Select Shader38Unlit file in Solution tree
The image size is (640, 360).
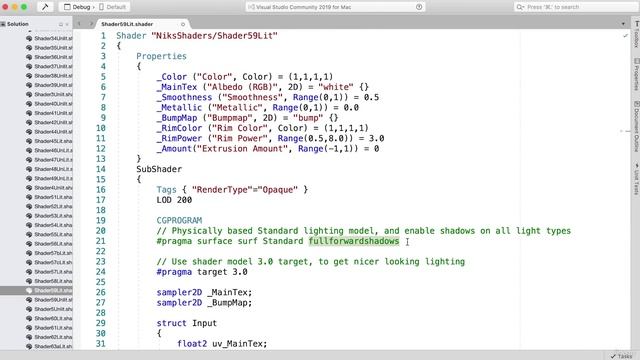[x=49, y=76]
